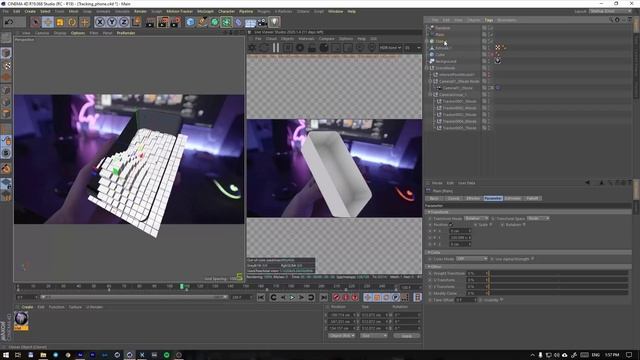
Task: Click the Apply button in the Coordinates panel
Action: click(x=407, y=336)
